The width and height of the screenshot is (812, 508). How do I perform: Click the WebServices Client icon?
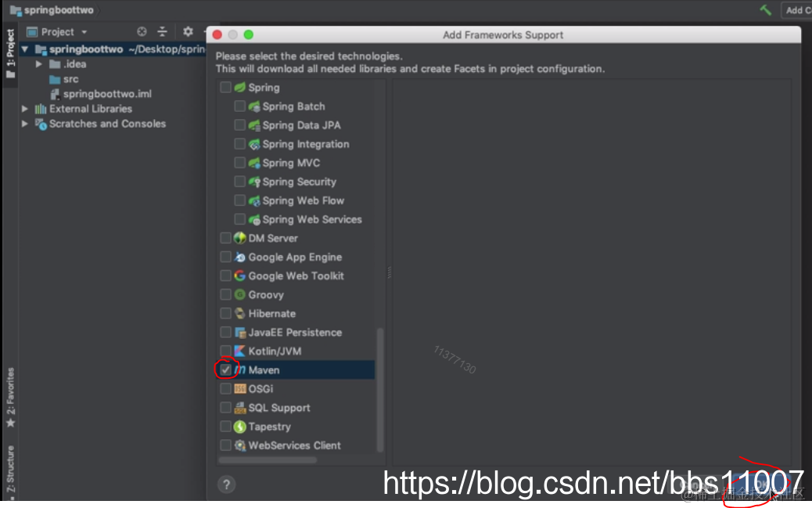coord(240,445)
